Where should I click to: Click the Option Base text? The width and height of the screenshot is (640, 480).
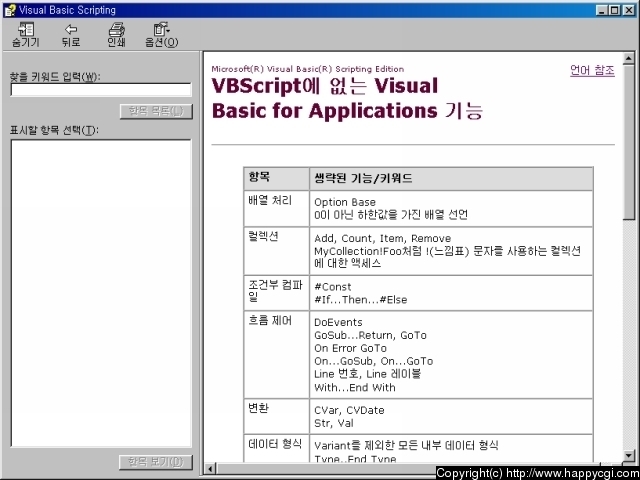[345, 202]
